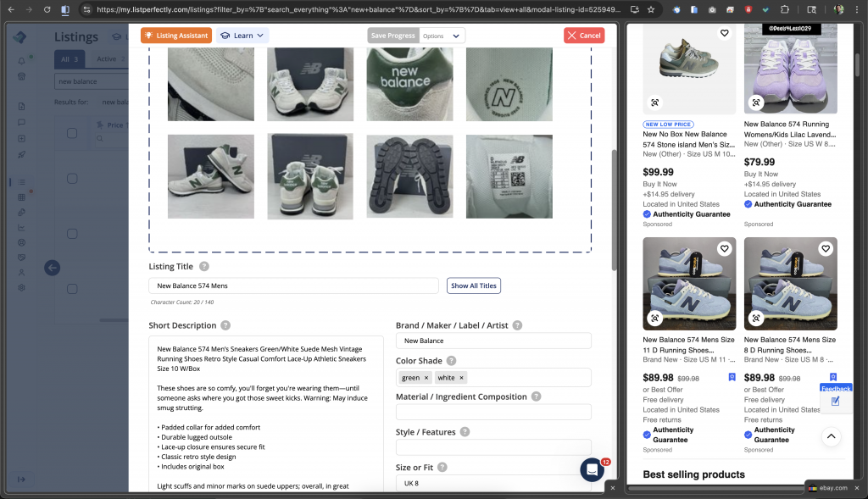The width and height of the screenshot is (868, 499).
Task: Bookmark the current page with star icon
Action: tap(649, 10)
